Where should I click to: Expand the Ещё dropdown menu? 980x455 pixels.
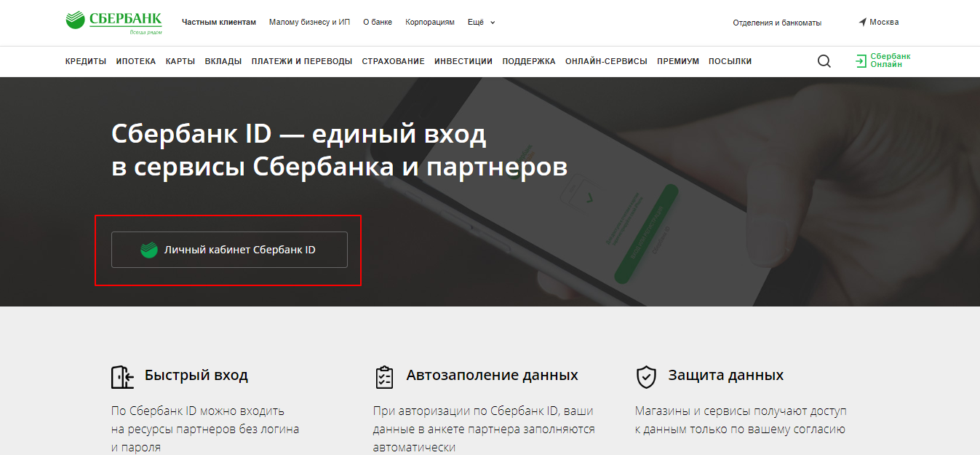pos(481,22)
